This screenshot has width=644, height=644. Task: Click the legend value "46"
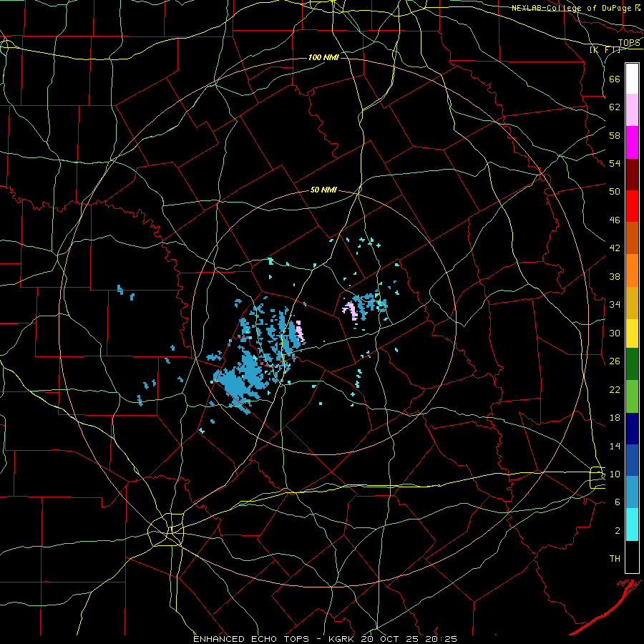coord(615,220)
